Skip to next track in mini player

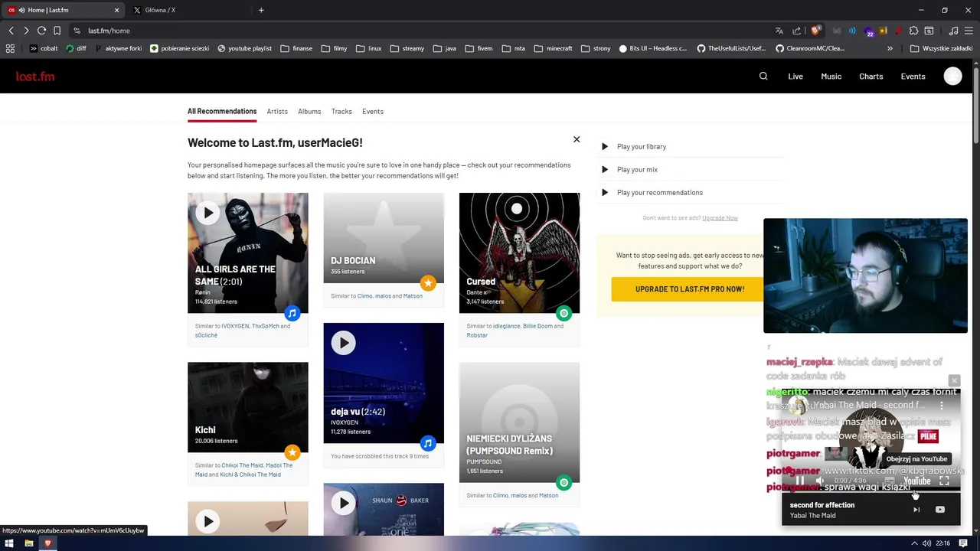(916, 510)
